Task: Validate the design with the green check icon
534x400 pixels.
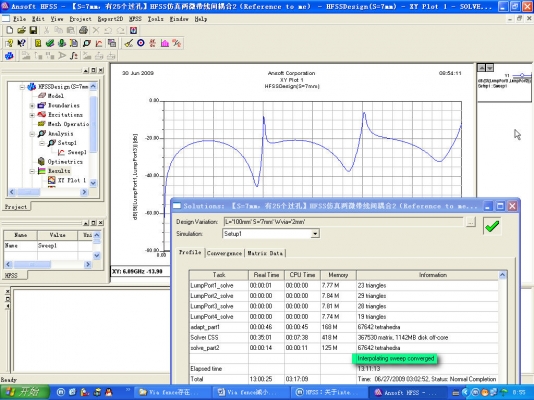Action: tap(50, 43)
